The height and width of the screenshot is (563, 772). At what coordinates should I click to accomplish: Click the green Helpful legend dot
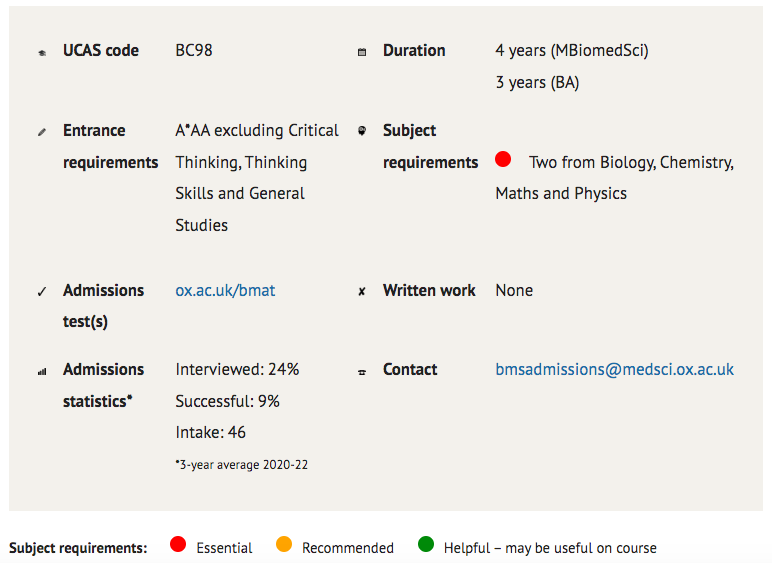click(426, 544)
